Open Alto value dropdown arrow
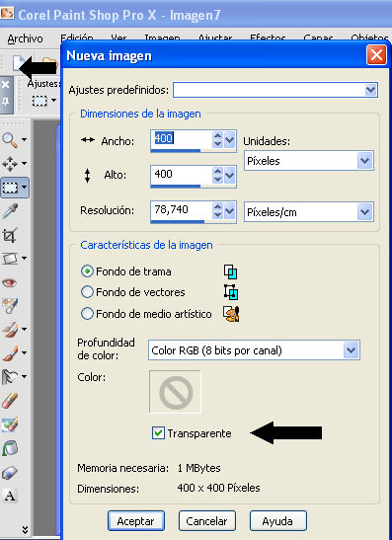The width and height of the screenshot is (392, 540). tap(230, 176)
